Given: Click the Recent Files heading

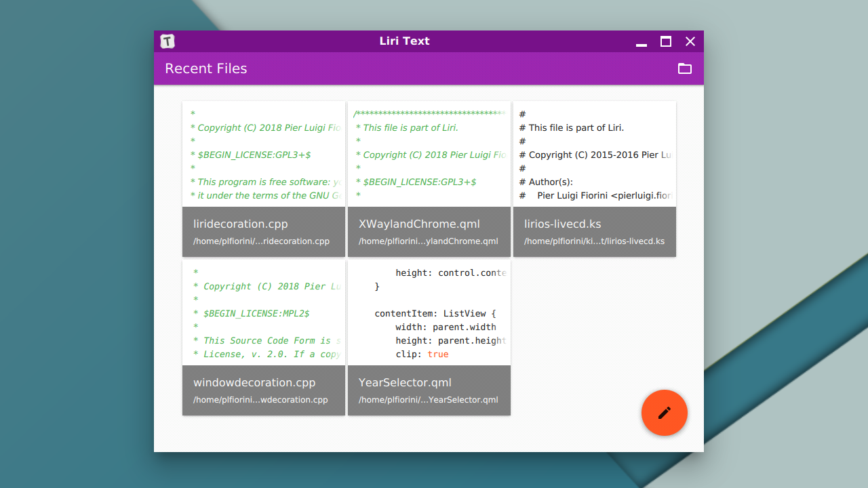Looking at the screenshot, I should 206,68.
